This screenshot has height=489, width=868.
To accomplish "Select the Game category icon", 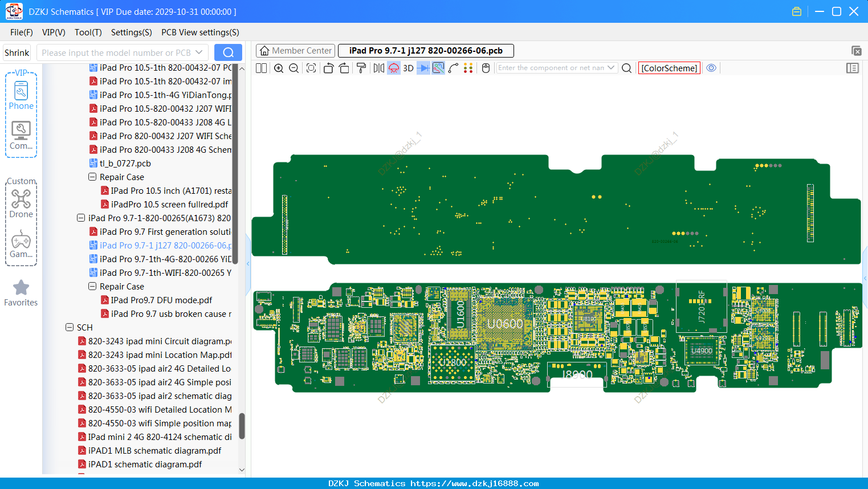I will point(21,244).
